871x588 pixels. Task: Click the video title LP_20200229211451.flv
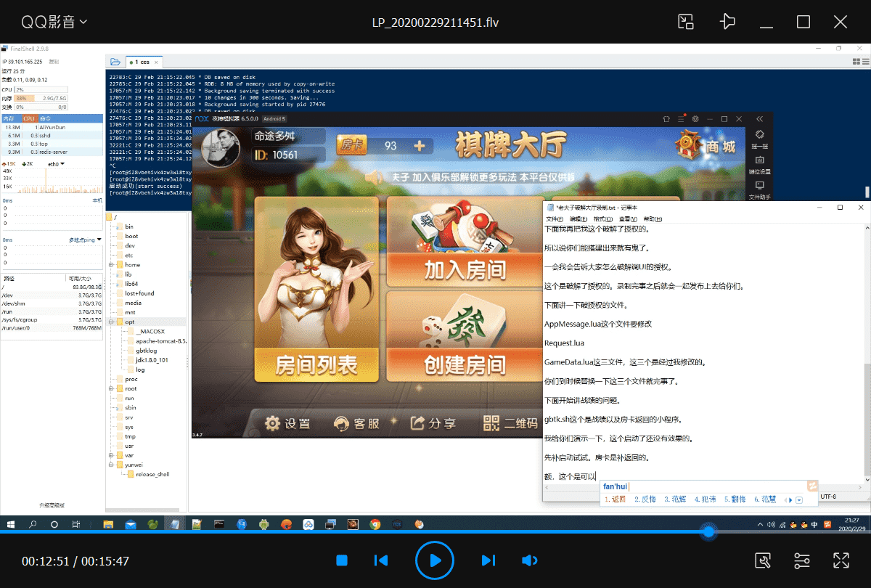(x=435, y=22)
